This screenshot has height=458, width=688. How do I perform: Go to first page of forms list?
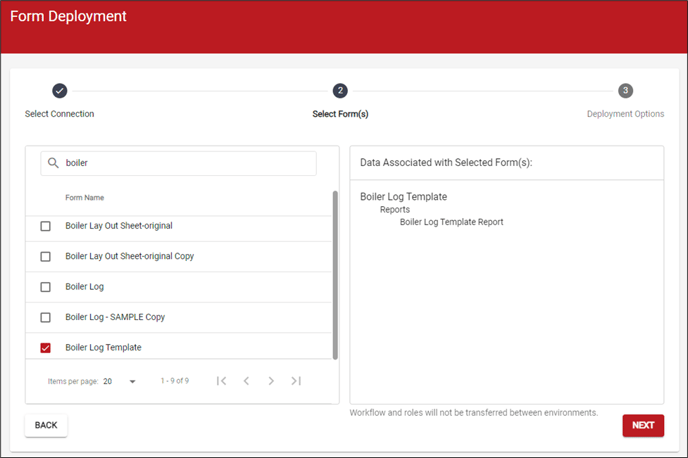pos(222,381)
